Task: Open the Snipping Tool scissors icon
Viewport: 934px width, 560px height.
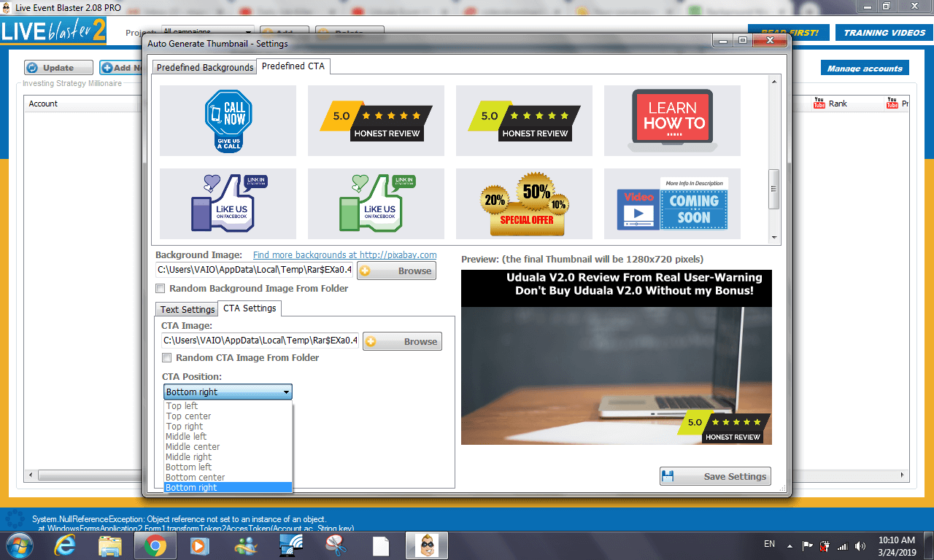Action: pos(335,545)
